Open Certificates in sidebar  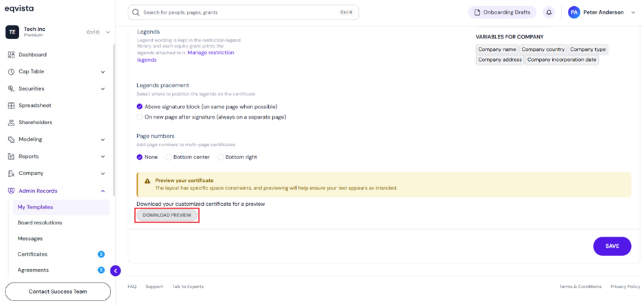[x=32, y=255]
